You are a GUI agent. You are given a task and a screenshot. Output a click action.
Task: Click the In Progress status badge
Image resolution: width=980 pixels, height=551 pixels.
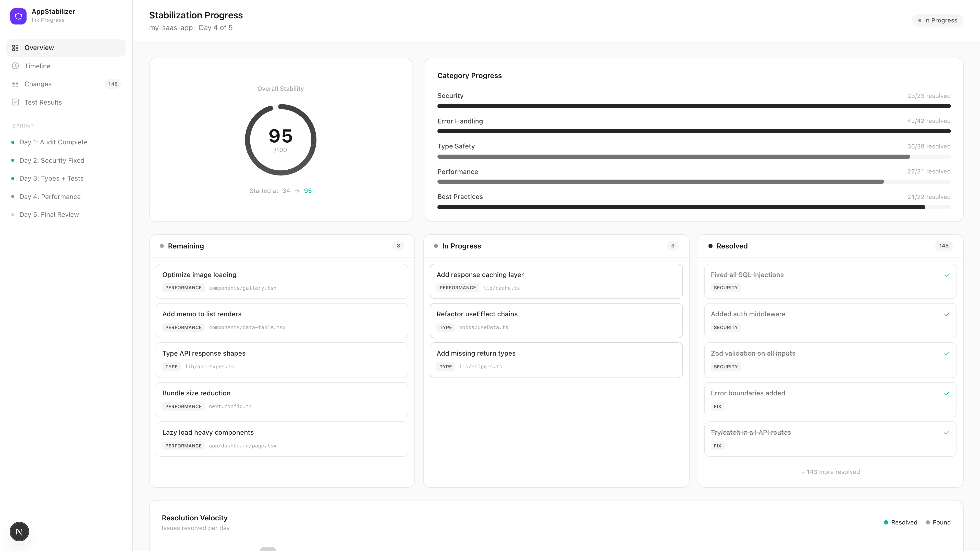point(937,20)
